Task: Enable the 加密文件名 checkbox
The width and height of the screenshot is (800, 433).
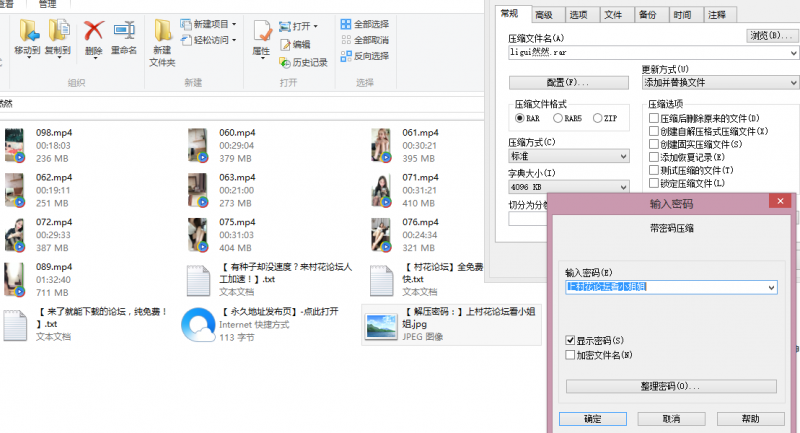Action: point(570,354)
